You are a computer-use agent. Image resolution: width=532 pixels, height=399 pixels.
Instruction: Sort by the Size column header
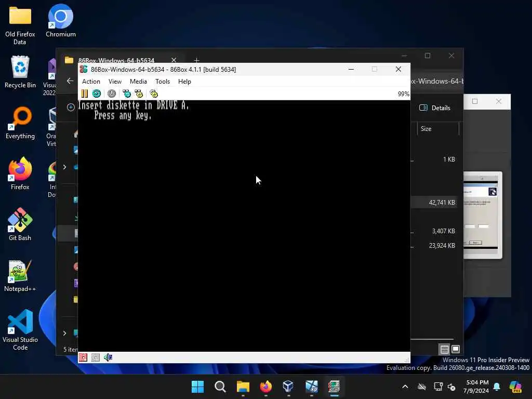pos(426,129)
